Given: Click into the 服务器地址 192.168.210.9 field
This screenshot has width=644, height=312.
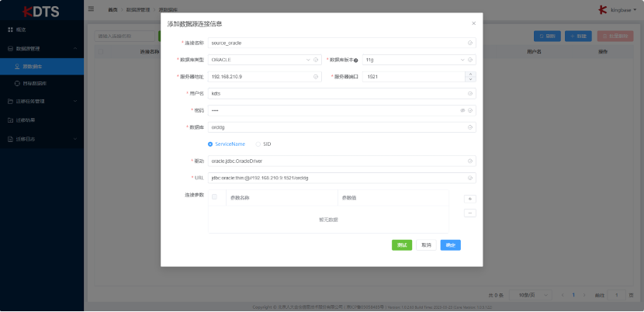Looking at the screenshot, I should coord(265,77).
